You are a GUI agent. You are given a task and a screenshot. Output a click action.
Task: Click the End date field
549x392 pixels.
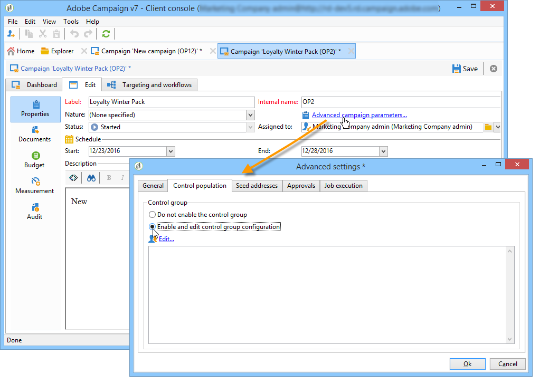340,151
